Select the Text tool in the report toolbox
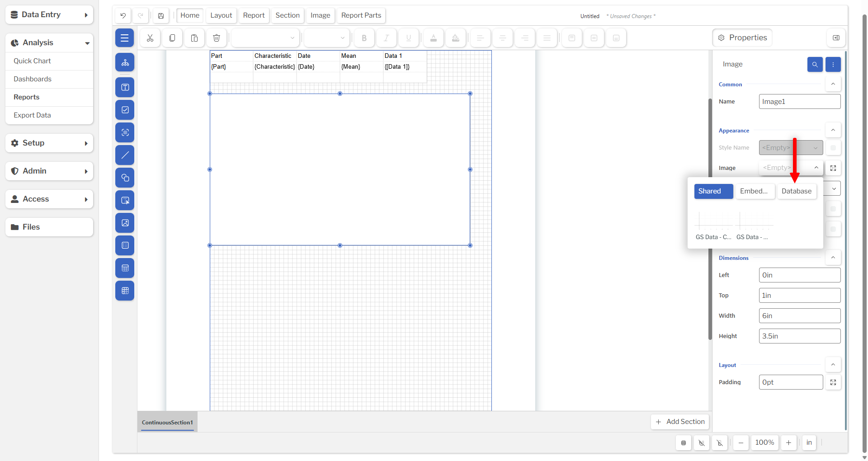868x461 pixels. (125, 87)
